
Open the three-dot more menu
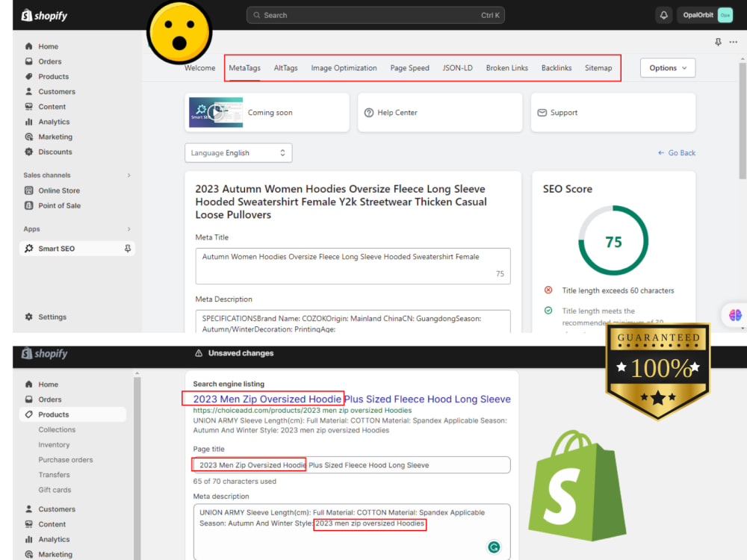tap(734, 42)
